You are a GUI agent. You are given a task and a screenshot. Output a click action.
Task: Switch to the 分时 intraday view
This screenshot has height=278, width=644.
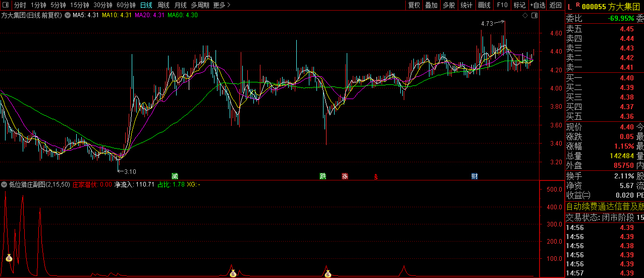[x=20, y=5]
